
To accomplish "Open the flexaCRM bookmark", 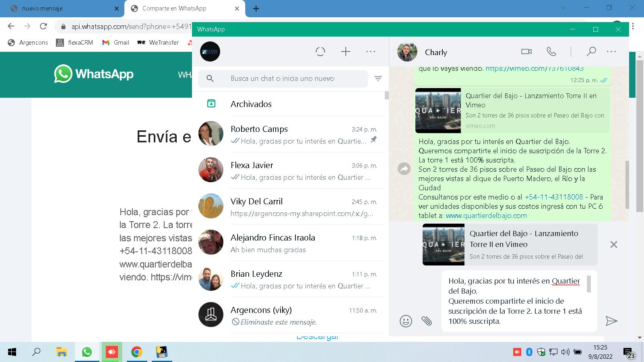I will [x=75, y=42].
